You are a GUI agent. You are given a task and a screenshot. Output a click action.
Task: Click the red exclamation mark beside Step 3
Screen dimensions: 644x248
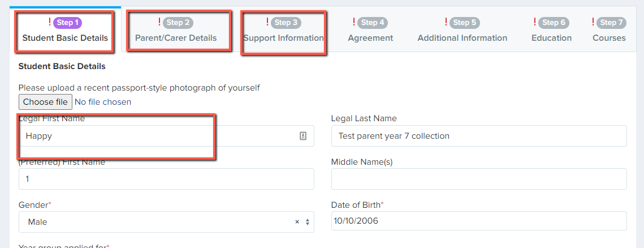267,22
